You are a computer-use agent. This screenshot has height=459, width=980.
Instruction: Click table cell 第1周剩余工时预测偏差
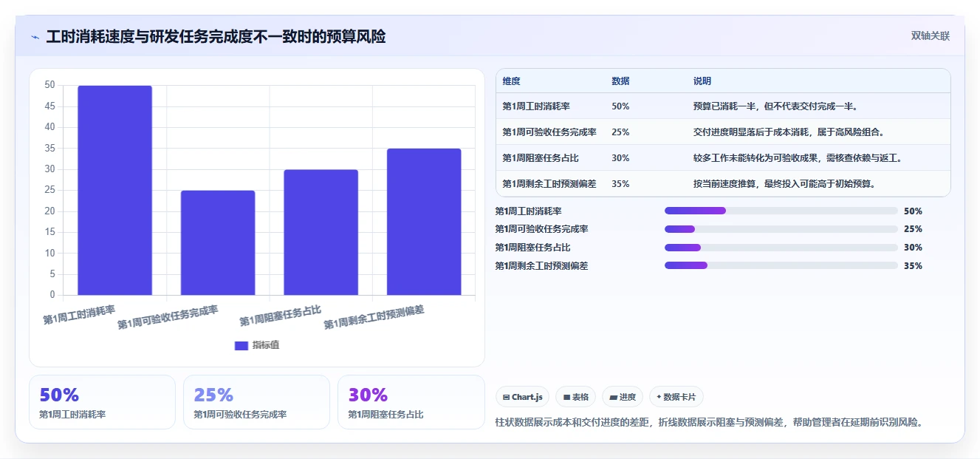click(549, 184)
